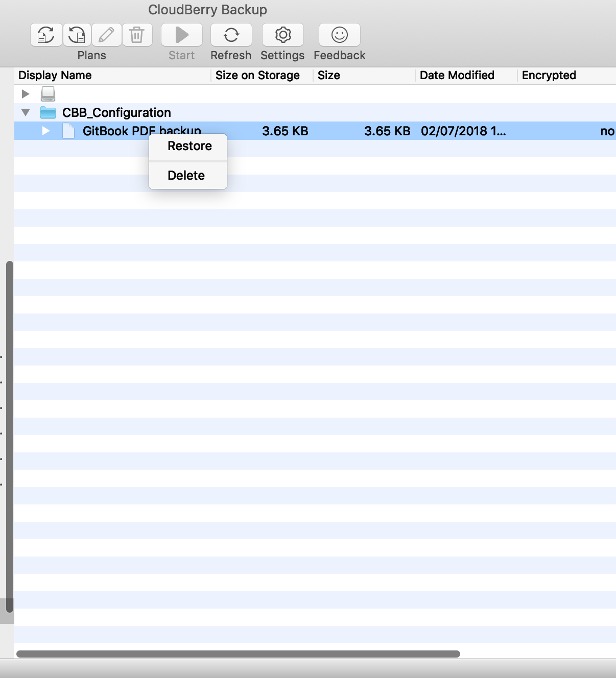
Task: Expand the unnamed drive tree node
Action: click(x=26, y=94)
